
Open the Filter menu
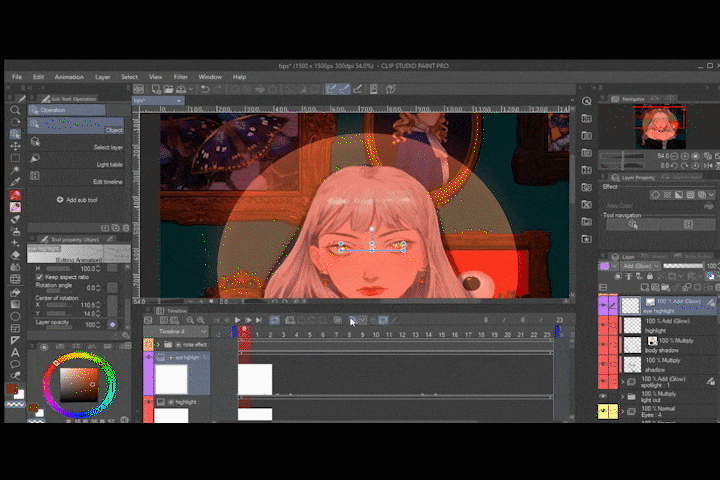(x=180, y=77)
